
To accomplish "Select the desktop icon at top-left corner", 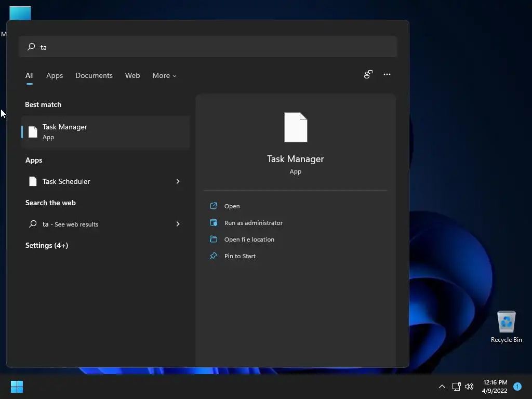I will click(x=20, y=13).
